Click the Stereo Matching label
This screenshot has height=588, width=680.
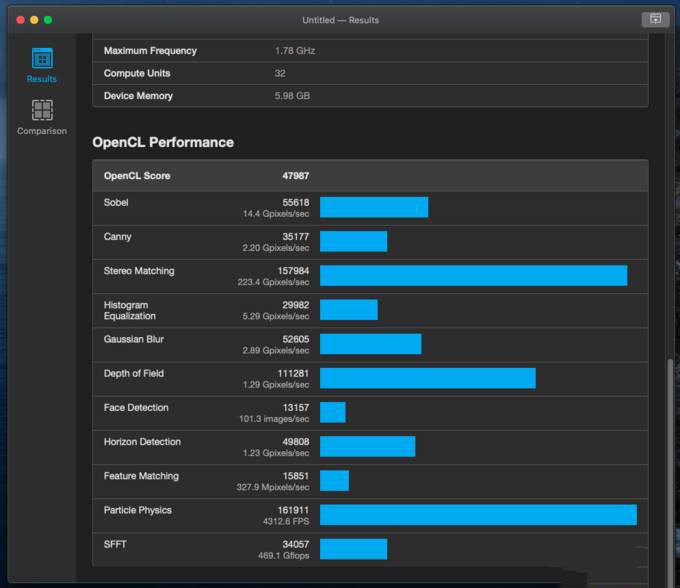pyautogui.click(x=139, y=271)
